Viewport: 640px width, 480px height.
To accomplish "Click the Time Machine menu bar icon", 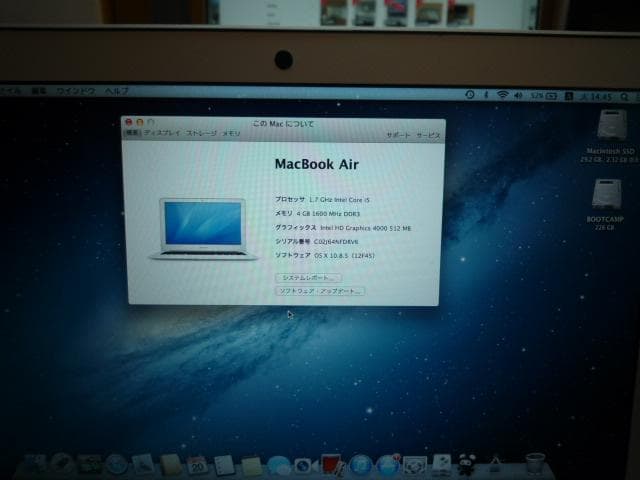I will 469,95.
